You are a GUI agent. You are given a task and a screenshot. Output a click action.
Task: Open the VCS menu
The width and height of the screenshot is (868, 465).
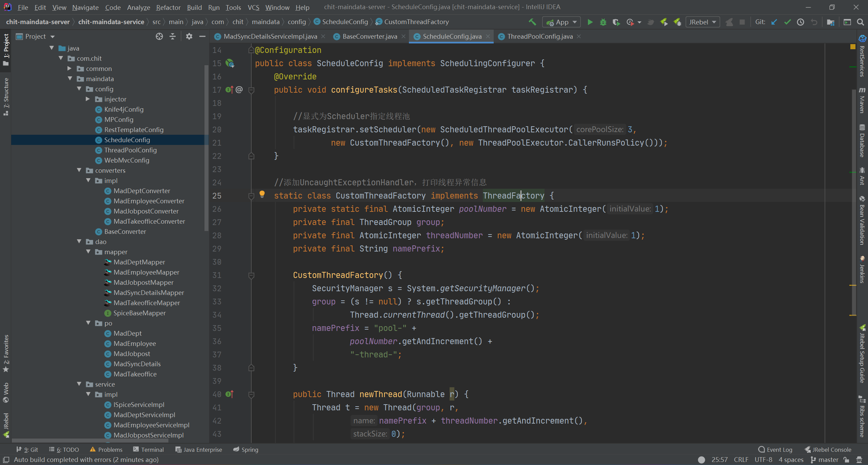(x=253, y=7)
